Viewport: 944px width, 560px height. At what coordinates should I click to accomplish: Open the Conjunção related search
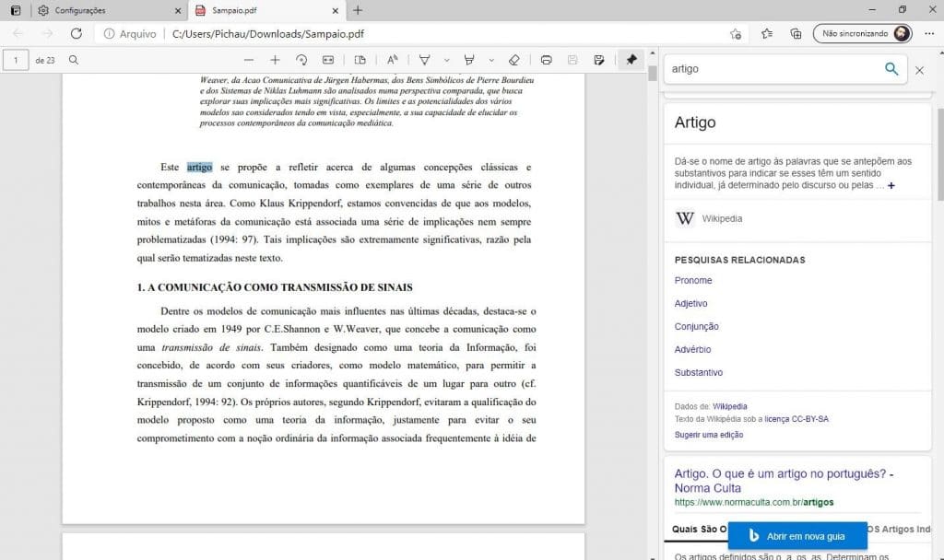click(697, 326)
